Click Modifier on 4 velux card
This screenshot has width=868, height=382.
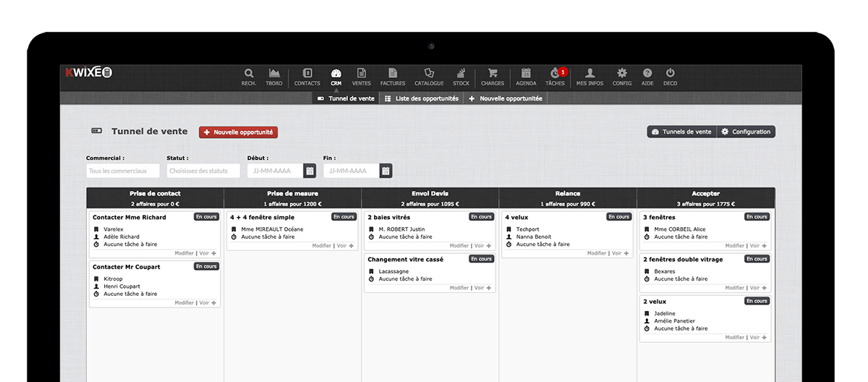click(597, 253)
